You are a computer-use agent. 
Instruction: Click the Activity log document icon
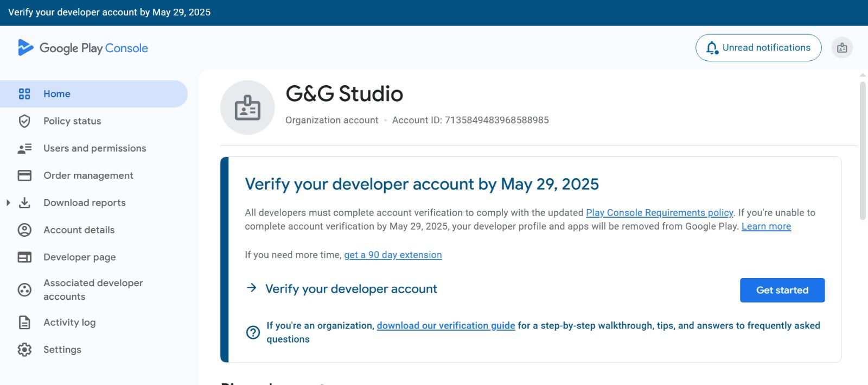click(x=24, y=323)
